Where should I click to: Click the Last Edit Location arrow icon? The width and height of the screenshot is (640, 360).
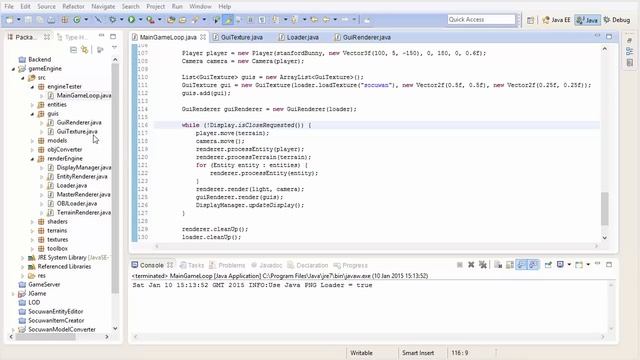point(314,20)
